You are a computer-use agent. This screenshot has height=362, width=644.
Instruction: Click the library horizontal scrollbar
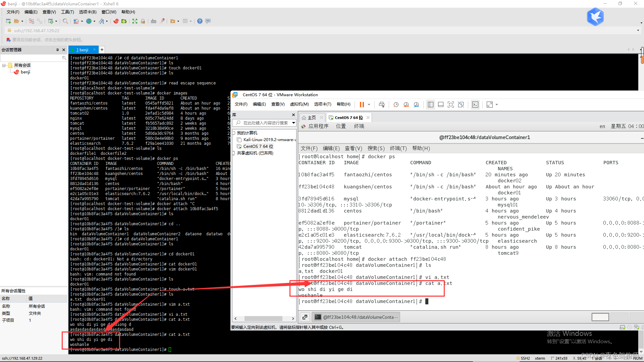click(x=263, y=318)
